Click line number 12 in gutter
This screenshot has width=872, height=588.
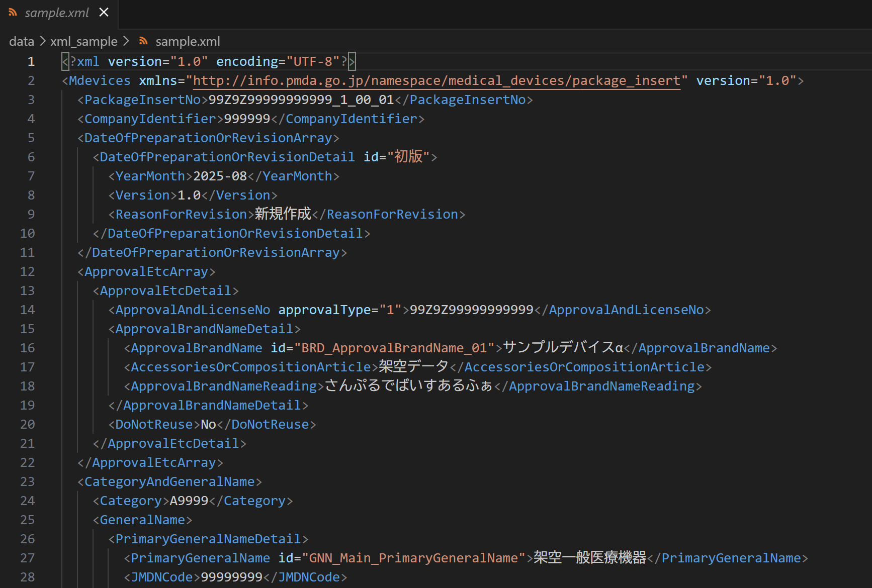point(28,271)
